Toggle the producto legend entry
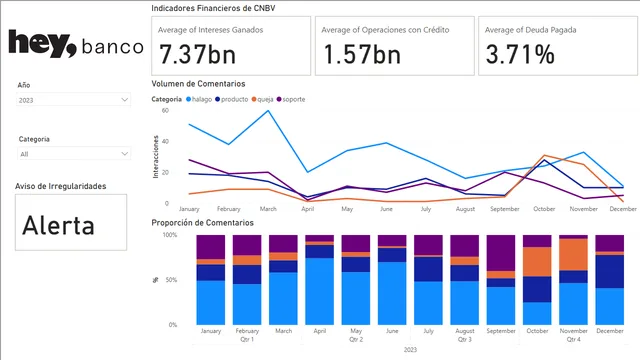 [x=231, y=99]
